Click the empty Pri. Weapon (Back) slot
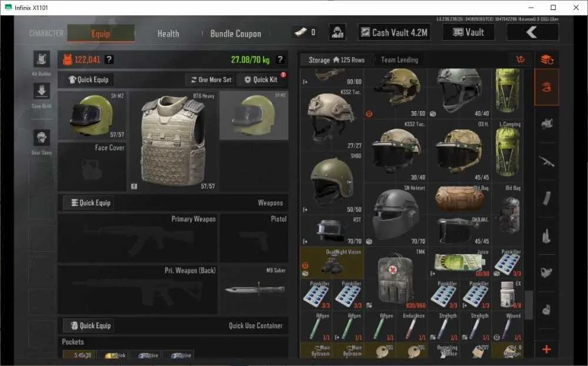The width and height of the screenshot is (588, 366). 138,289
